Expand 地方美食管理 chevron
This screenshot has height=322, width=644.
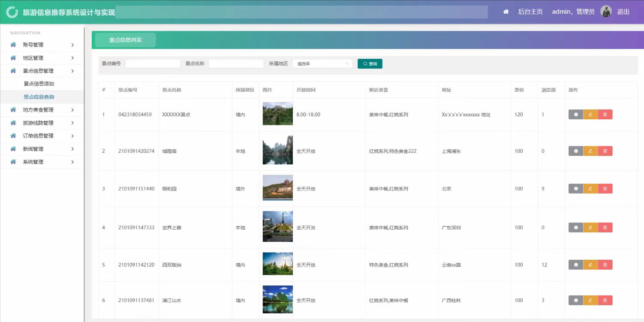coord(72,110)
